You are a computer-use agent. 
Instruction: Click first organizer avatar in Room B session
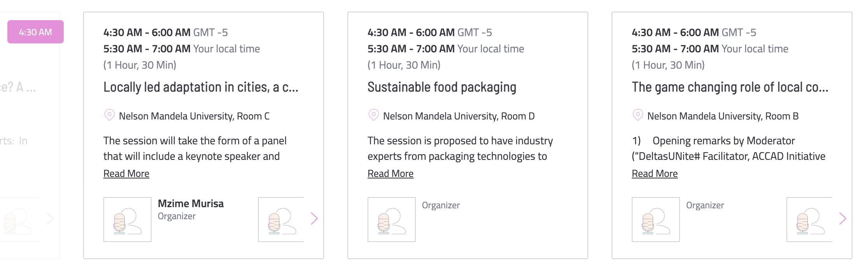coord(656,220)
